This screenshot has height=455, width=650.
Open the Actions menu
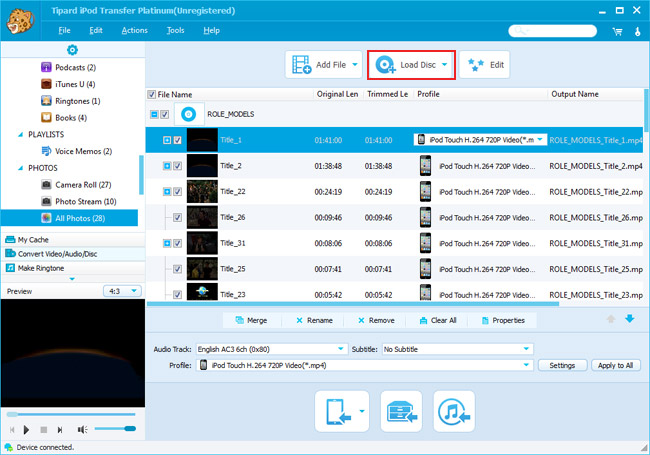coord(134,30)
